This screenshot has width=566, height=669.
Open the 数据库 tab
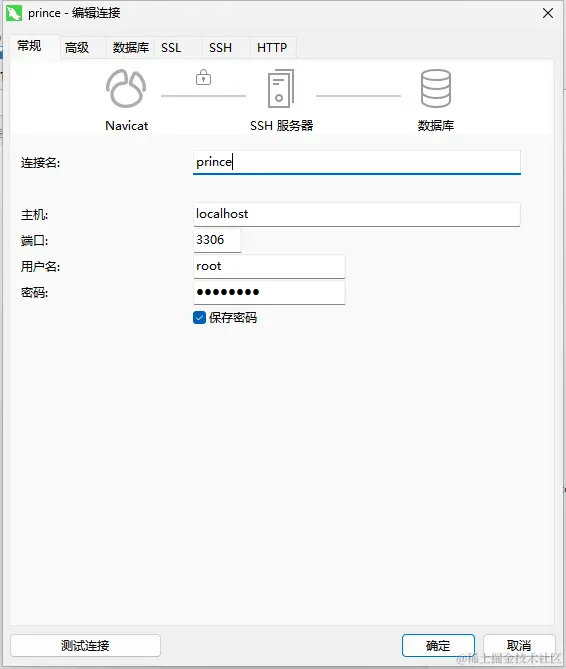(x=131, y=47)
